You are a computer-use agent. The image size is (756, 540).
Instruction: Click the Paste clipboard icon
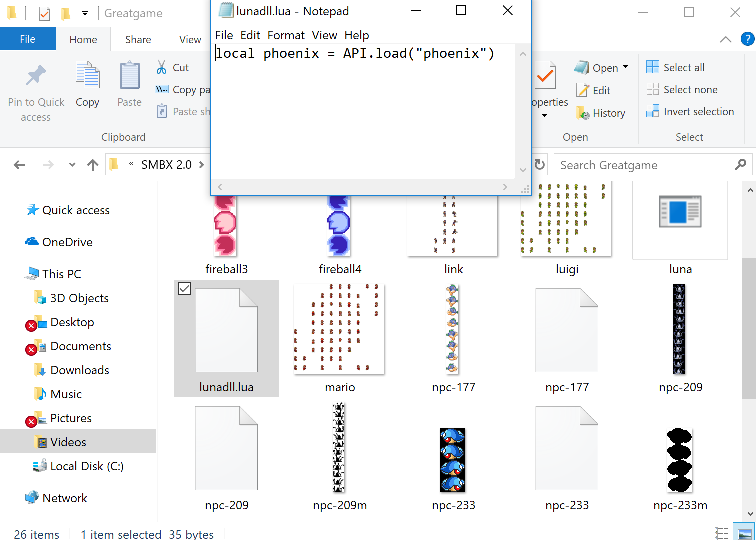(x=129, y=75)
